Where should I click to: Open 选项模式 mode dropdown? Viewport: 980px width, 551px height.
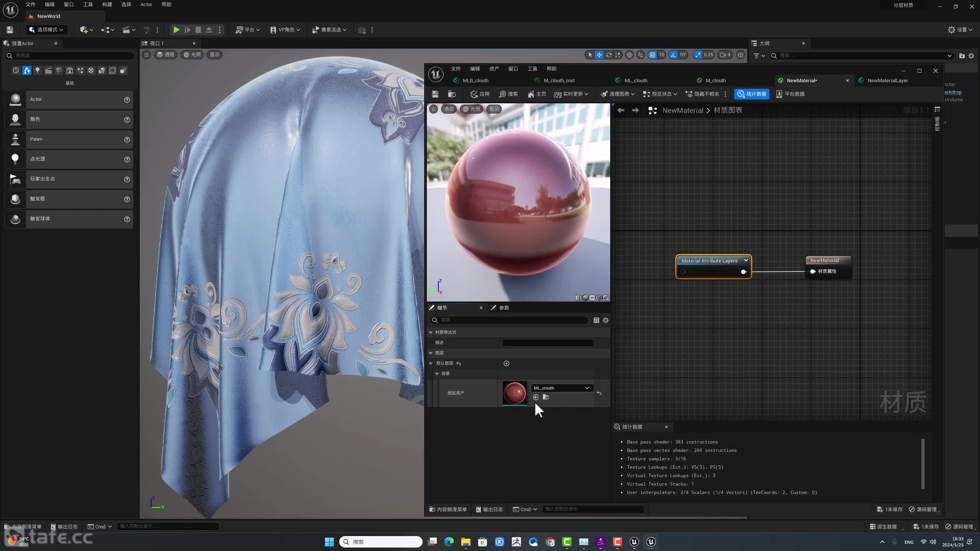pyautogui.click(x=46, y=29)
